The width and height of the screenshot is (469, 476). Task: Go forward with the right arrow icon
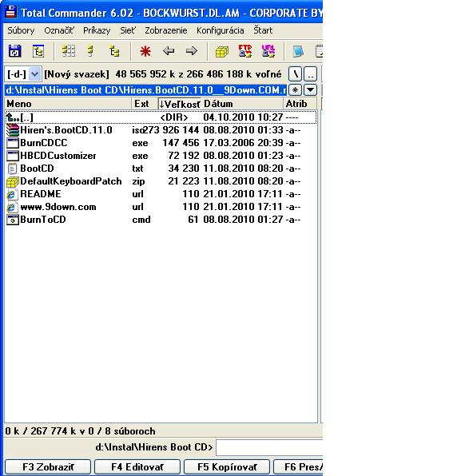tap(192, 50)
